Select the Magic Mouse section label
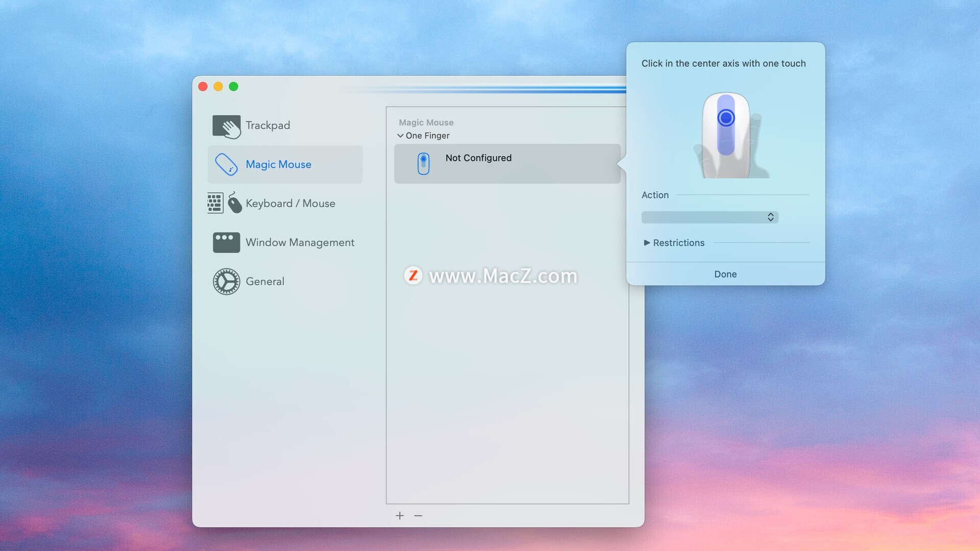980x551 pixels. tap(278, 164)
